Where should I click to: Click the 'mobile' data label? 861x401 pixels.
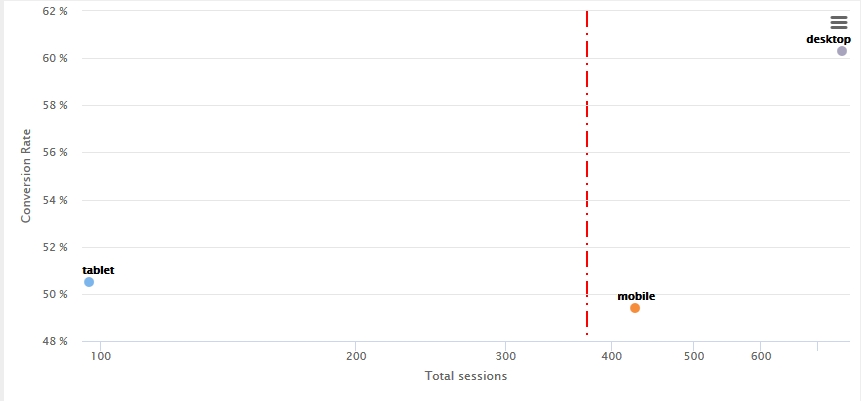click(636, 296)
